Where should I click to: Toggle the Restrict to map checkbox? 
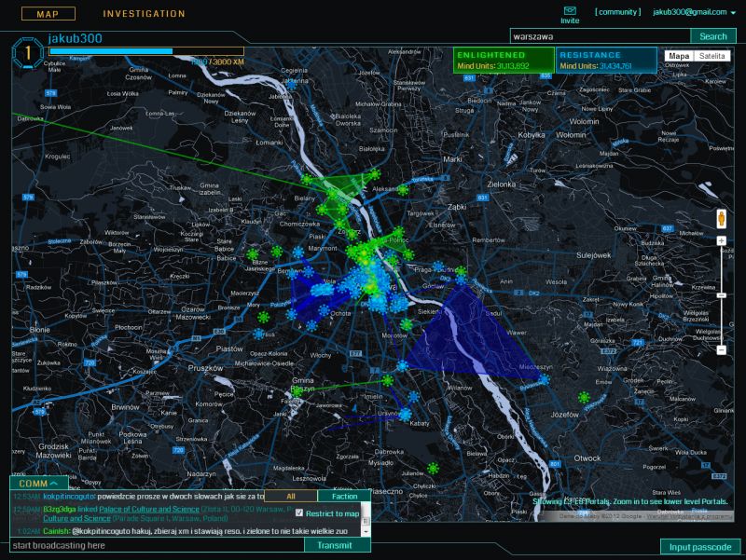coord(299,512)
